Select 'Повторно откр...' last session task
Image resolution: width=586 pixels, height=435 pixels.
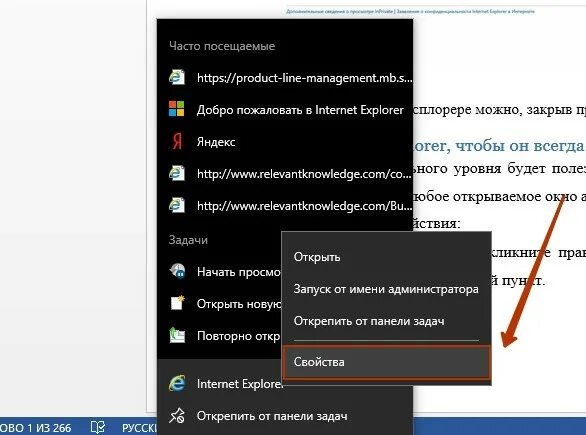click(220, 336)
